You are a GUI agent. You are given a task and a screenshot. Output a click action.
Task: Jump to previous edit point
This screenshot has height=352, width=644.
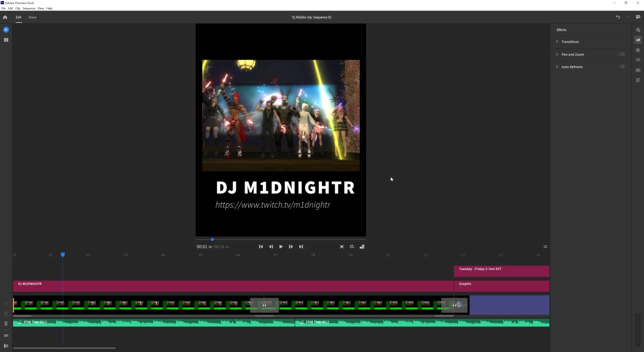coord(261,247)
